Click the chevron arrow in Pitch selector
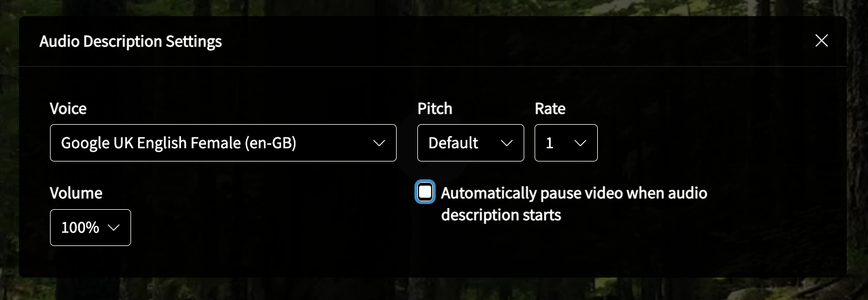 506,143
